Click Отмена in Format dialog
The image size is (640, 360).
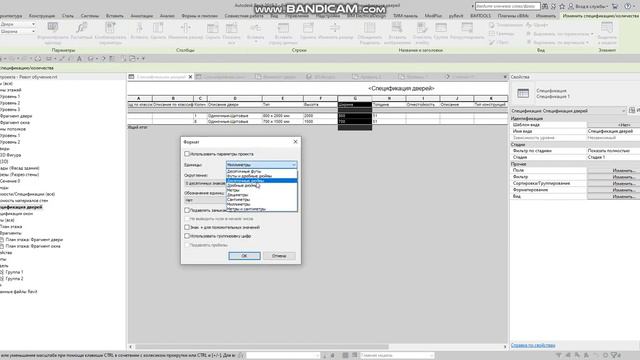(279, 256)
